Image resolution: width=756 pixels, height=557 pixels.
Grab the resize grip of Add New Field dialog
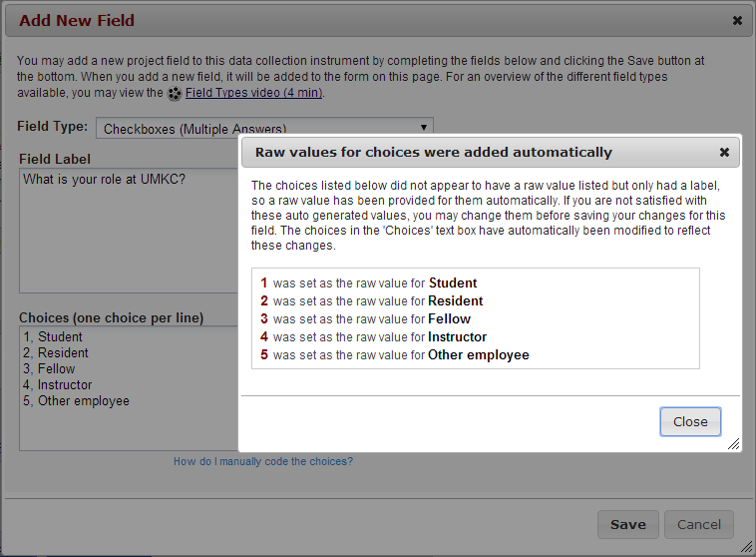pyautogui.click(x=747, y=547)
